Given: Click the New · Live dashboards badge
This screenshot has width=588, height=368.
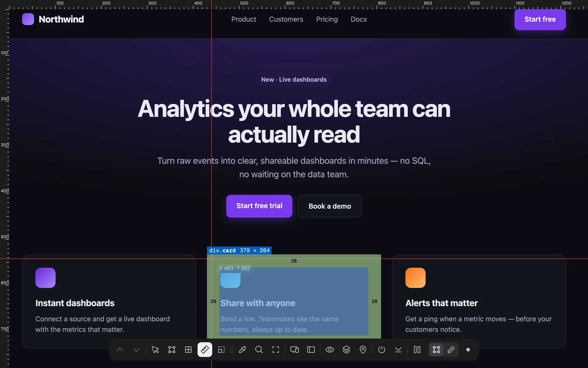Looking at the screenshot, I should pyautogui.click(x=294, y=80).
